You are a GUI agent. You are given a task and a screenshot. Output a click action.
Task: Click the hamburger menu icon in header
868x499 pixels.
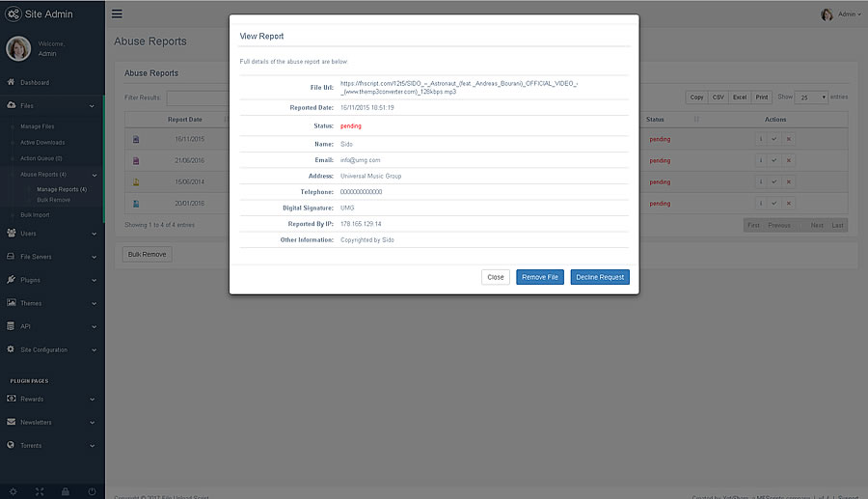[x=117, y=14]
